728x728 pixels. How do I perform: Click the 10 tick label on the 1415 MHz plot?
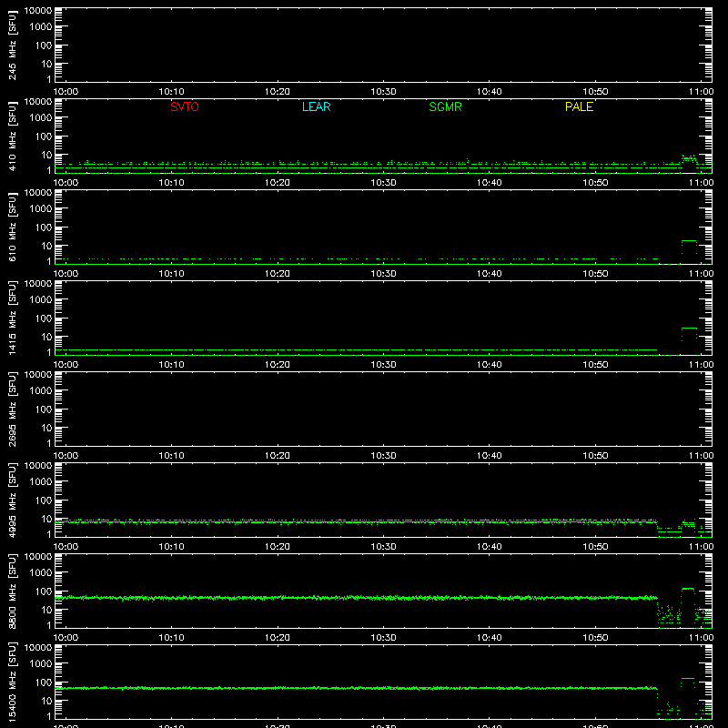pos(46,337)
